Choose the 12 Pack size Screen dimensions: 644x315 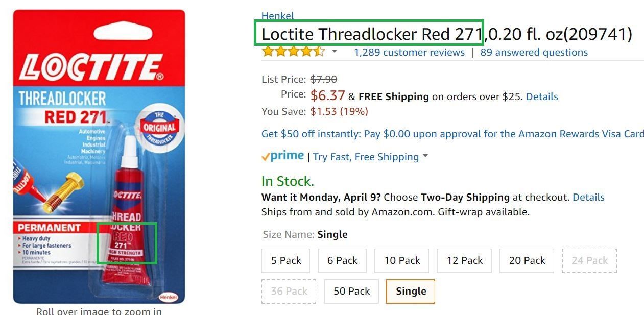point(464,261)
